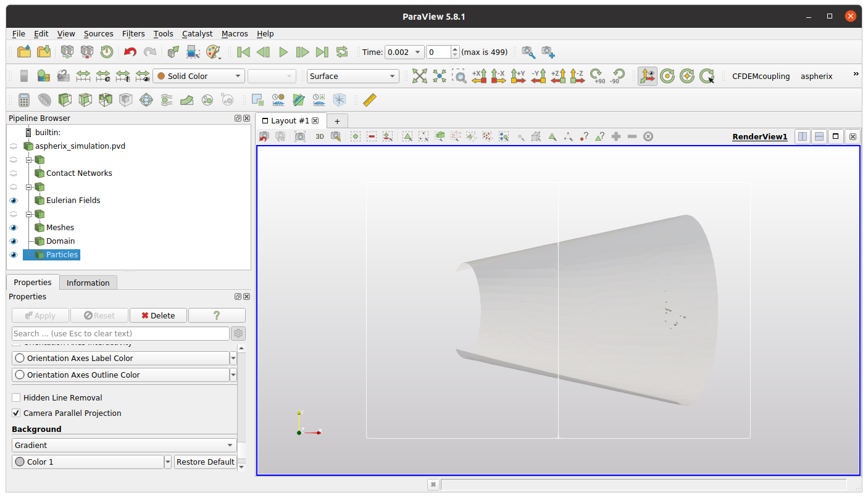
Task: Click the Delete button
Action: click(158, 315)
